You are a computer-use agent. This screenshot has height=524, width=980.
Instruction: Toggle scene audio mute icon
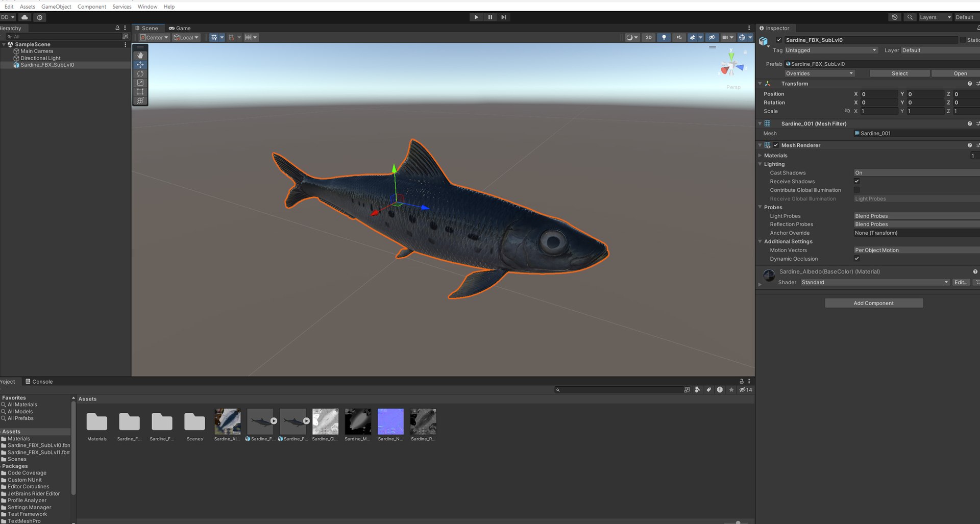(x=679, y=37)
